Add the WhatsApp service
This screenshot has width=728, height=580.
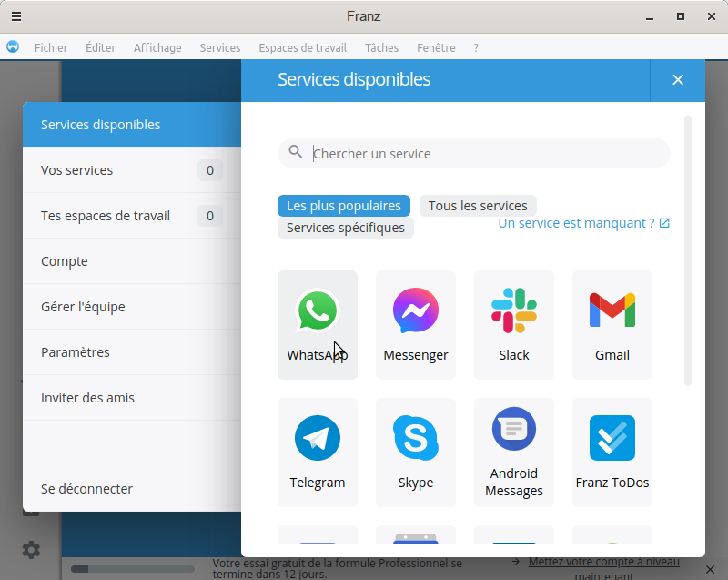[317, 324]
